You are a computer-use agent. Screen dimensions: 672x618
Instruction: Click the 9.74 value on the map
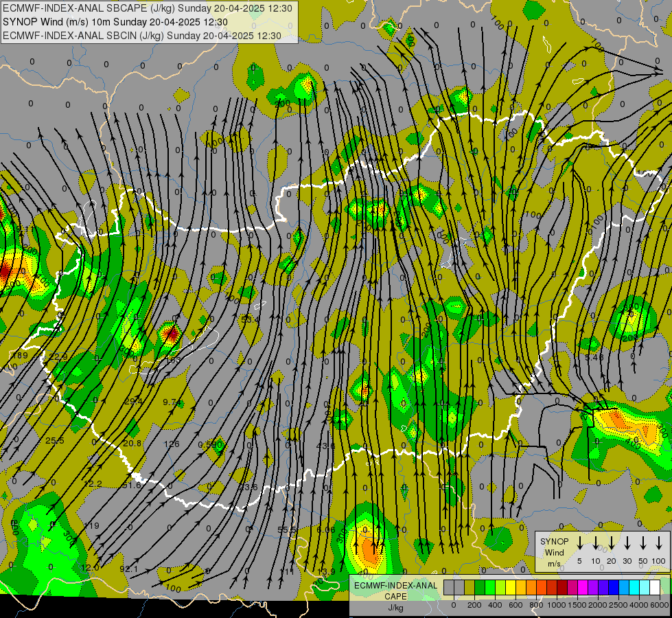[x=172, y=402]
